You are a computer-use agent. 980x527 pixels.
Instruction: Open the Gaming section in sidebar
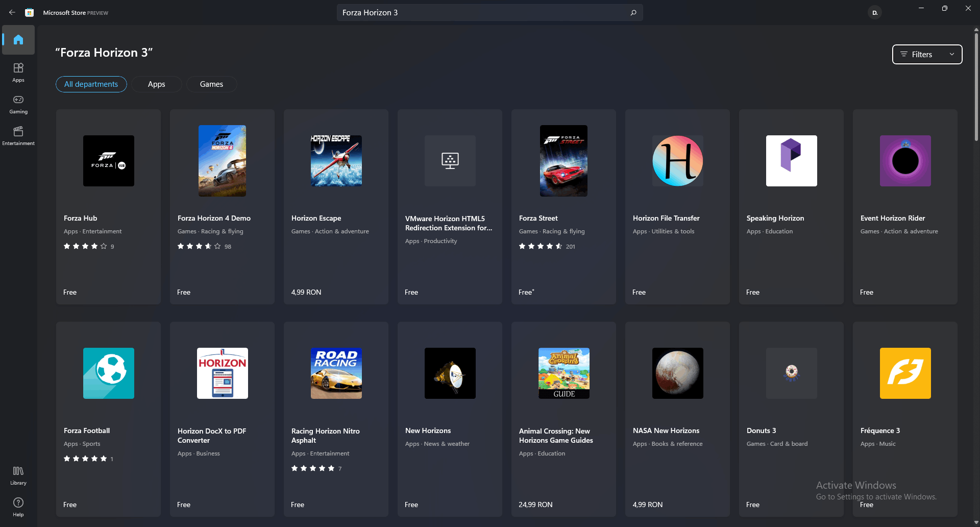click(18, 104)
